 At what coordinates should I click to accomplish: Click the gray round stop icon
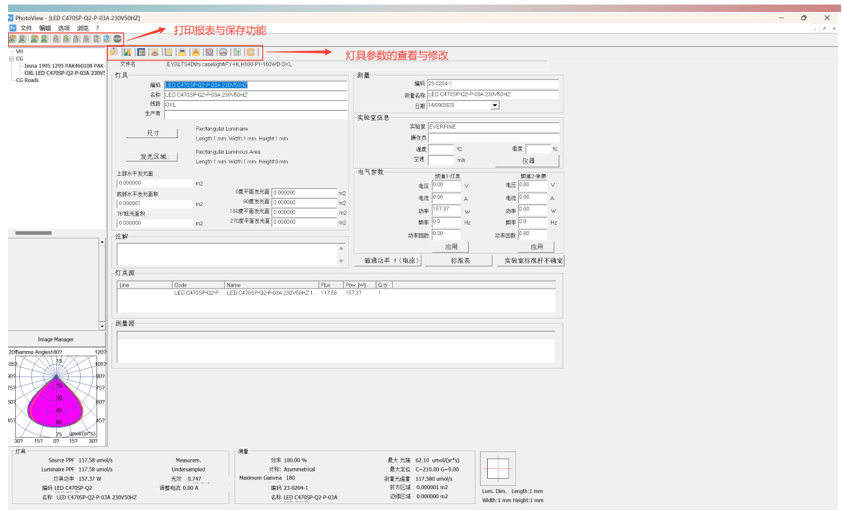[x=117, y=39]
